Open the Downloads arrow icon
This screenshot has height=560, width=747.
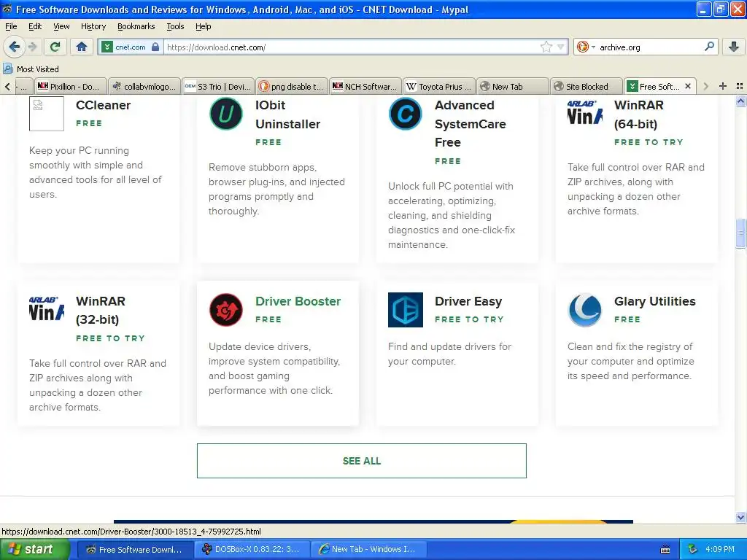coord(734,47)
